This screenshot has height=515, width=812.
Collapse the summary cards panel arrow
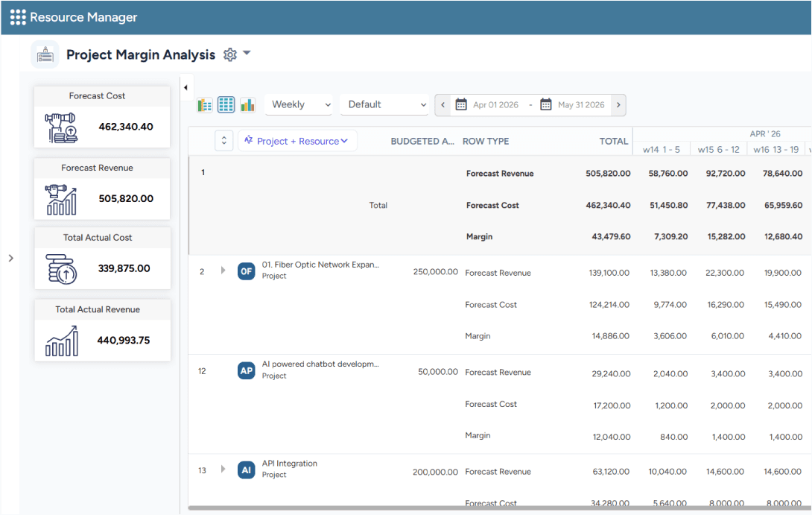[186, 87]
